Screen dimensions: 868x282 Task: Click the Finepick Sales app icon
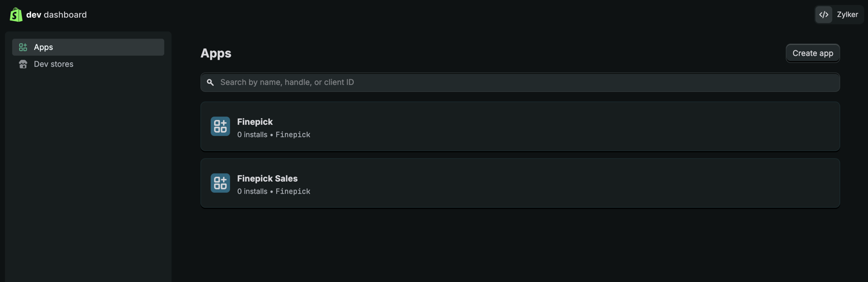coord(220,183)
